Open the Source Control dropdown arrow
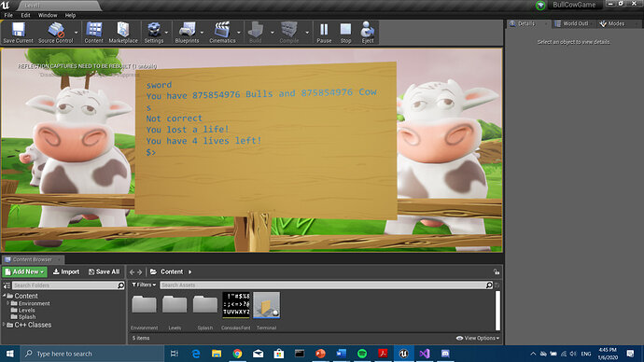The image size is (644, 362). pyautogui.click(x=76, y=33)
